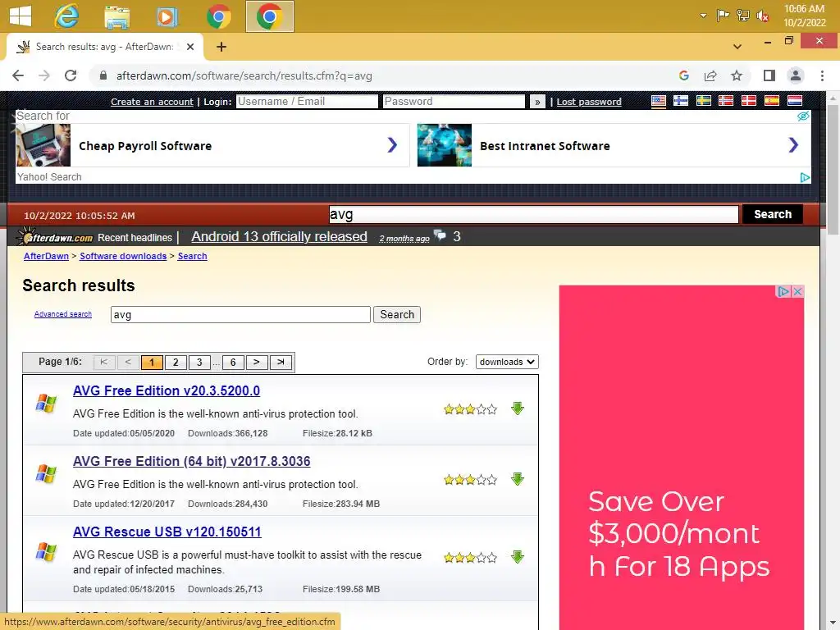
Task: Open Windows Start menu
Action: [x=21, y=16]
